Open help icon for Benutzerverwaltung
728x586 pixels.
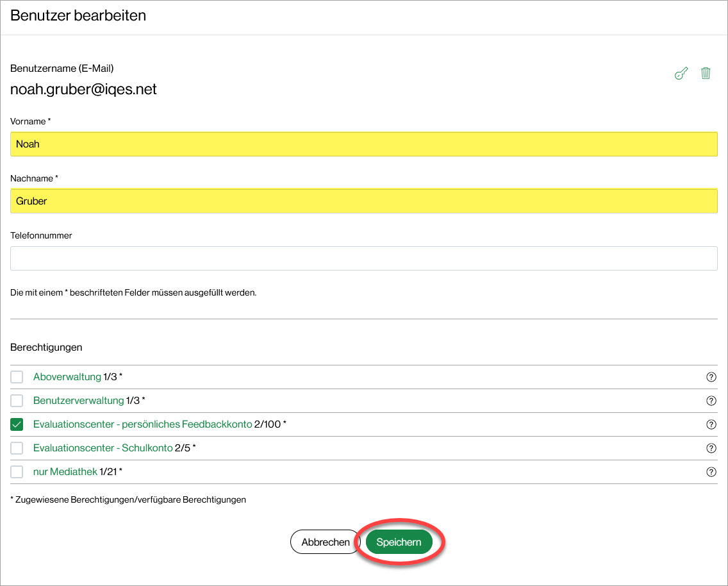[711, 401]
